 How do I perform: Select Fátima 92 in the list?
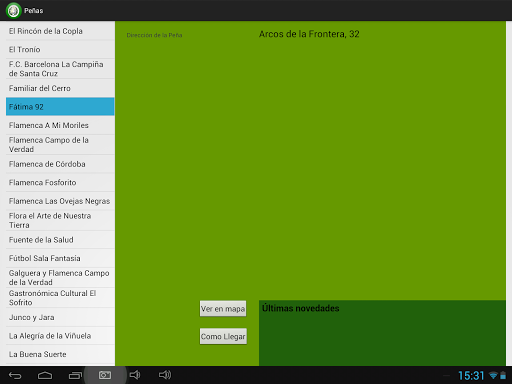[x=60, y=107]
